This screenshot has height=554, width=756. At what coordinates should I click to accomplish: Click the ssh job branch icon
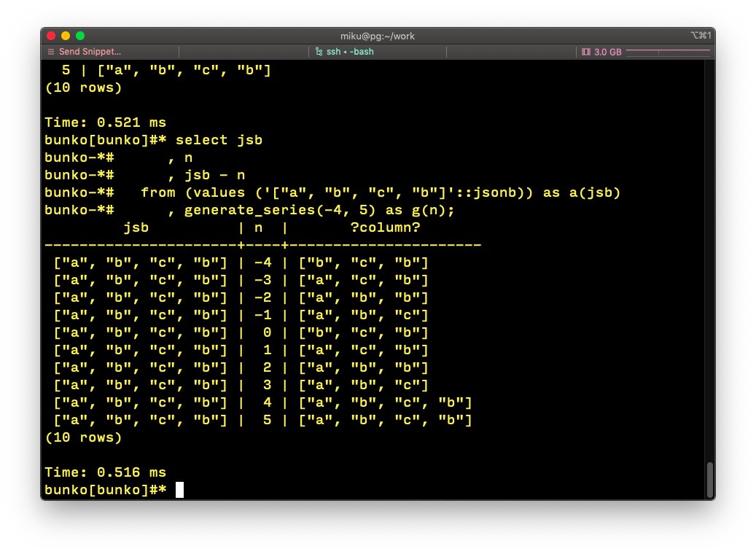click(319, 52)
